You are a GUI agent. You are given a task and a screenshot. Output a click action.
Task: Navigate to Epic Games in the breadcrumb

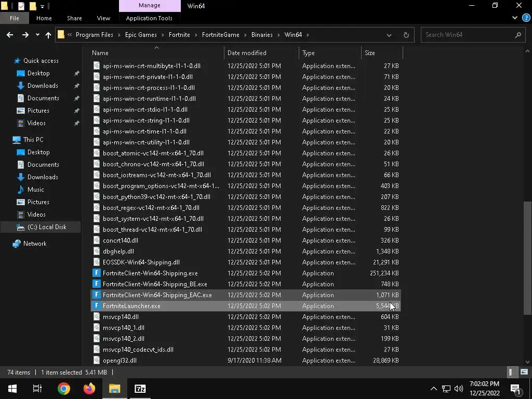[141, 35]
